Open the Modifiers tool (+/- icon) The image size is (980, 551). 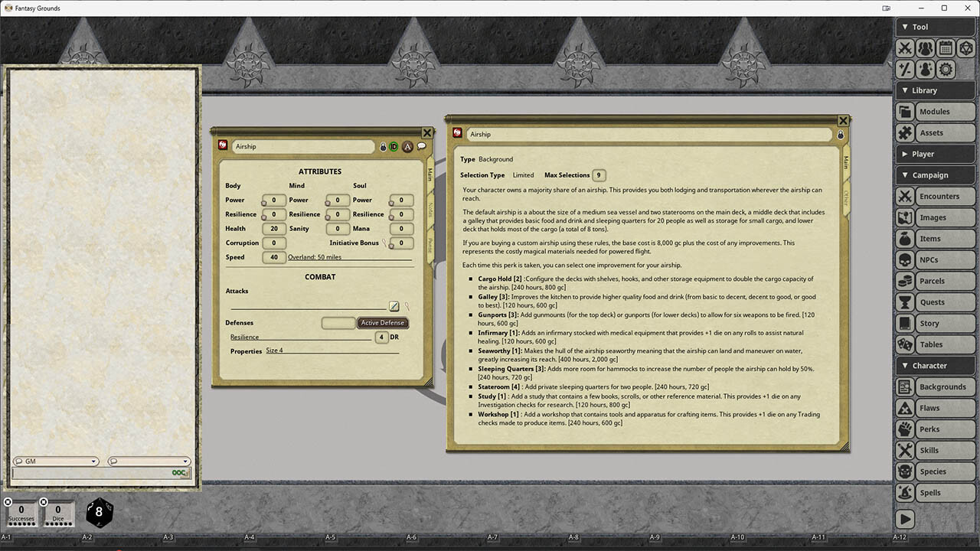(905, 70)
